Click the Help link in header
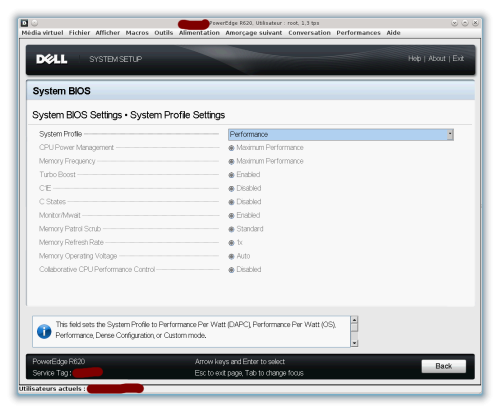500x412 pixels. click(414, 59)
